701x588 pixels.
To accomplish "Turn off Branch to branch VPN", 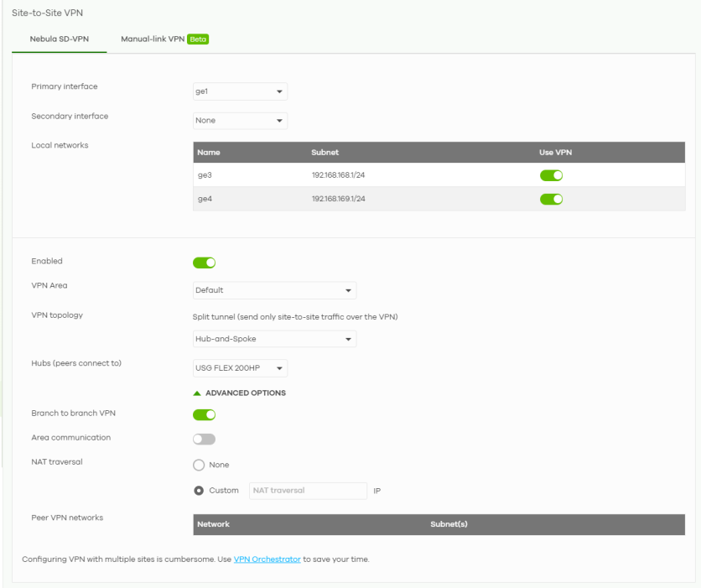I will click(x=205, y=414).
